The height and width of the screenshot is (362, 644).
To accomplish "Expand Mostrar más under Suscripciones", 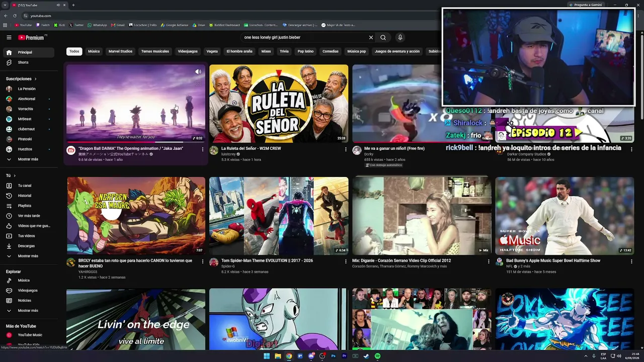I will click(28, 159).
